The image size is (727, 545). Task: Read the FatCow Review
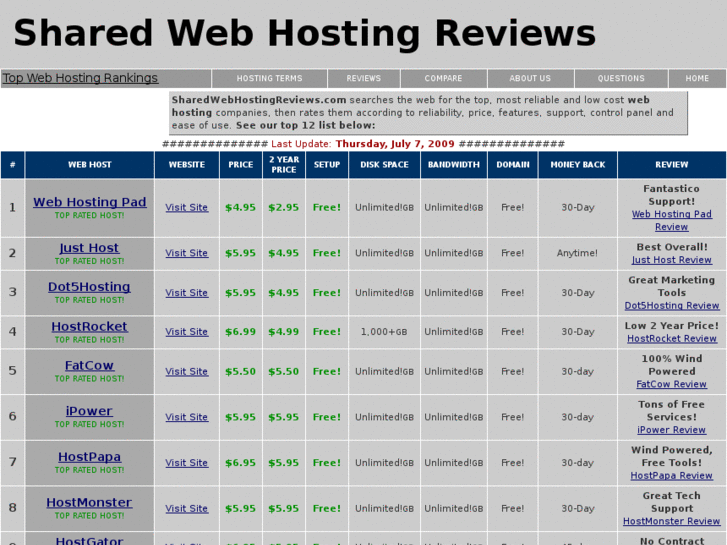[671, 384]
